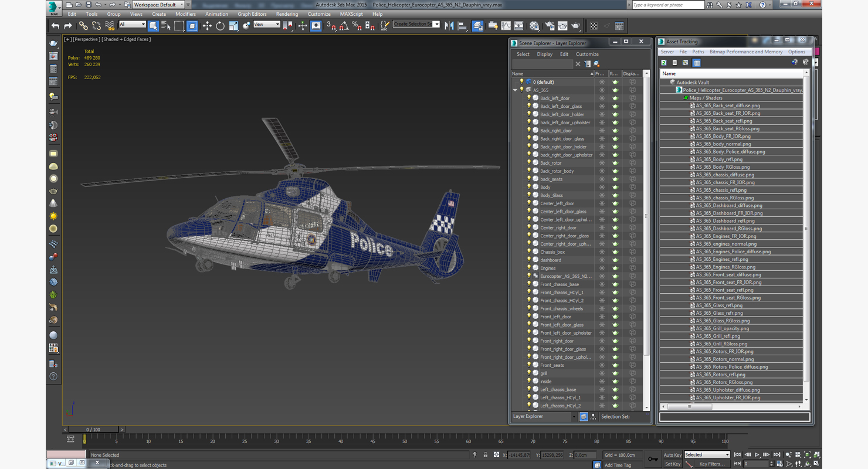
Task: Toggle visibility bulb of Body_Glass
Action: click(528, 195)
